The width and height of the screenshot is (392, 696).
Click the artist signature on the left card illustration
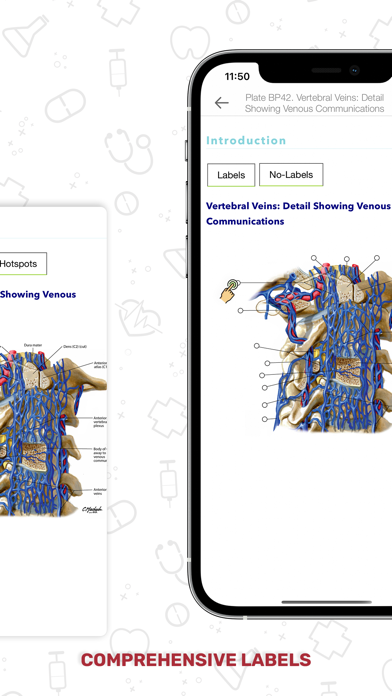pyautogui.click(x=92, y=510)
